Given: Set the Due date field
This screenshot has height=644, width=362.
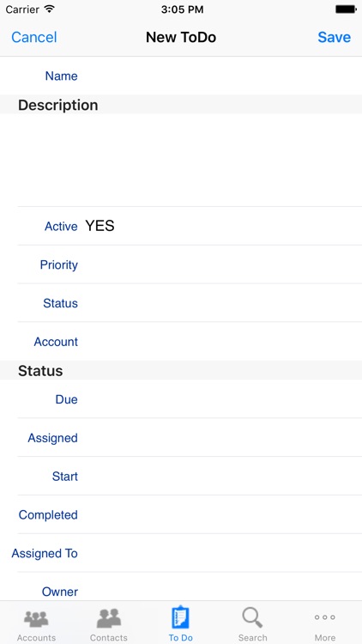Looking at the screenshot, I should tap(181, 399).
